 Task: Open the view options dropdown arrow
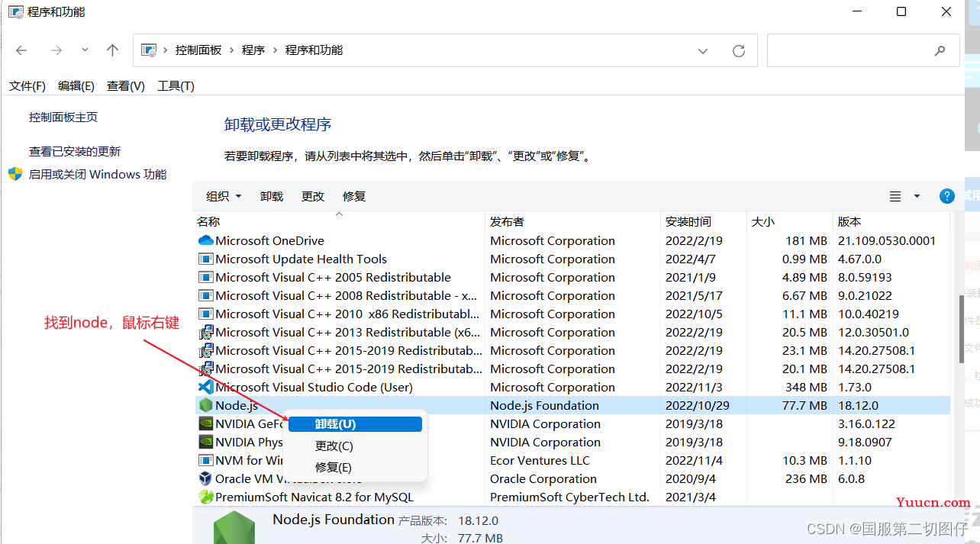[917, 197]
